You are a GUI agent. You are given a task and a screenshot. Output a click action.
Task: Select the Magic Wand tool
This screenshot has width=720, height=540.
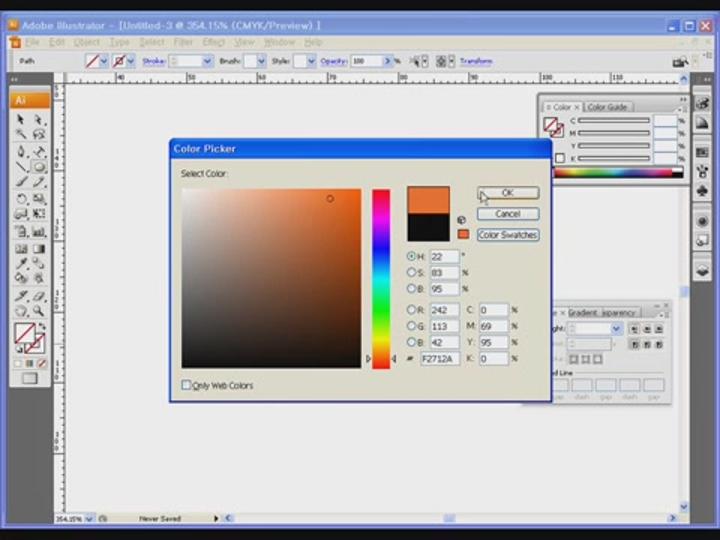pyautogui.click(x=21, y=134)
